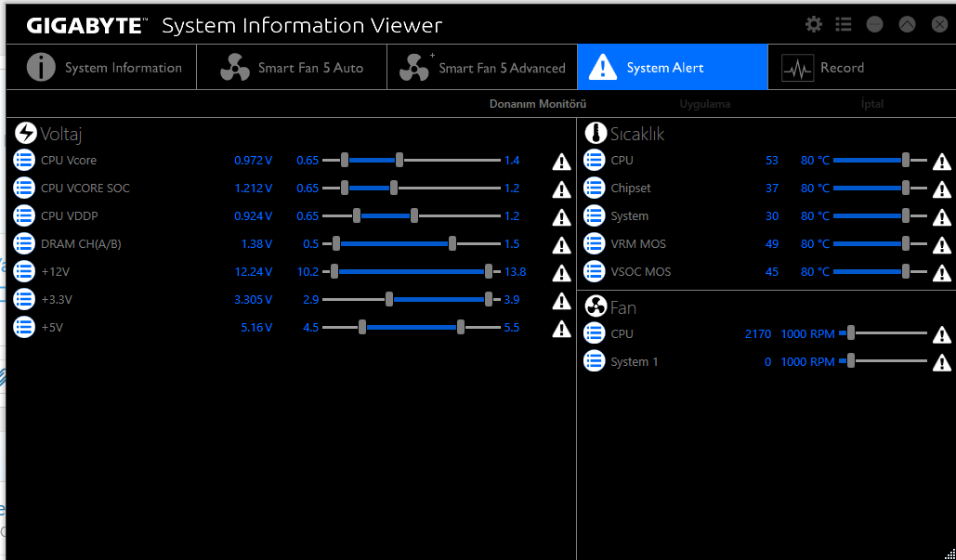The width and height of the screenshot is (956, 560).
Task: Click the VRM MOS list icon
Action: (x=595, y=243)
